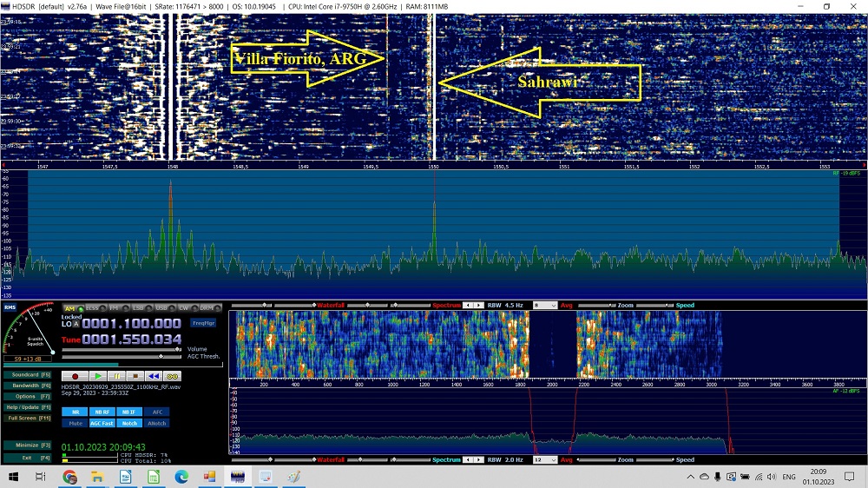Click the Options [F7] button
Viewport: 868px width, 488px height.
[x=26, y=396]
